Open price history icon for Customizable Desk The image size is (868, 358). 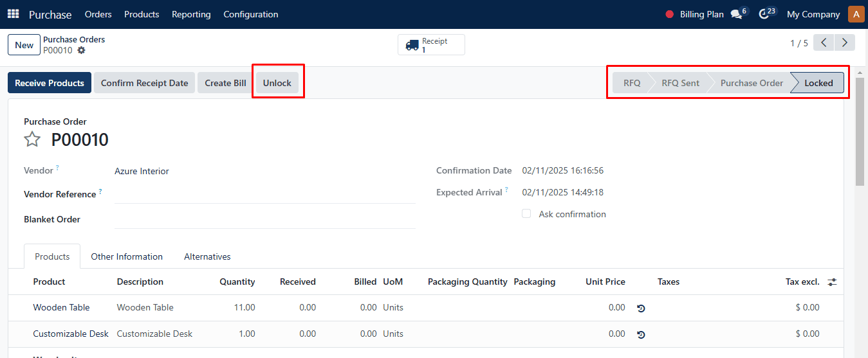[x=641, y=334]
